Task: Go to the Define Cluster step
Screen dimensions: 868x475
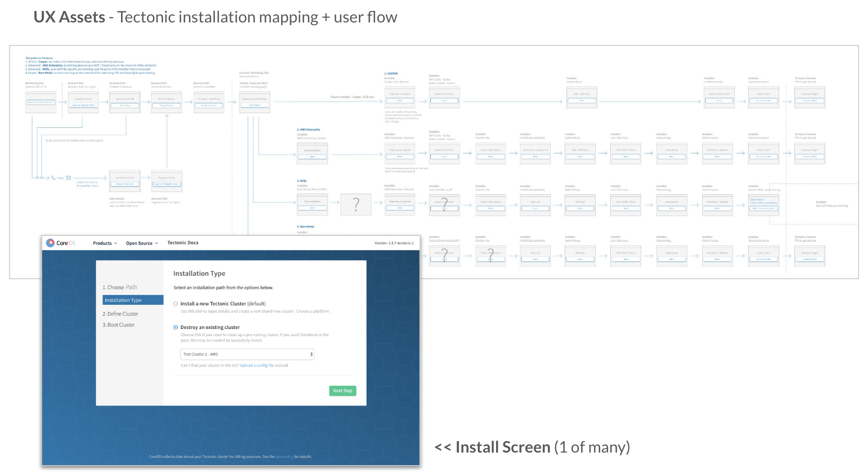Action: click(x=123, y=314)
